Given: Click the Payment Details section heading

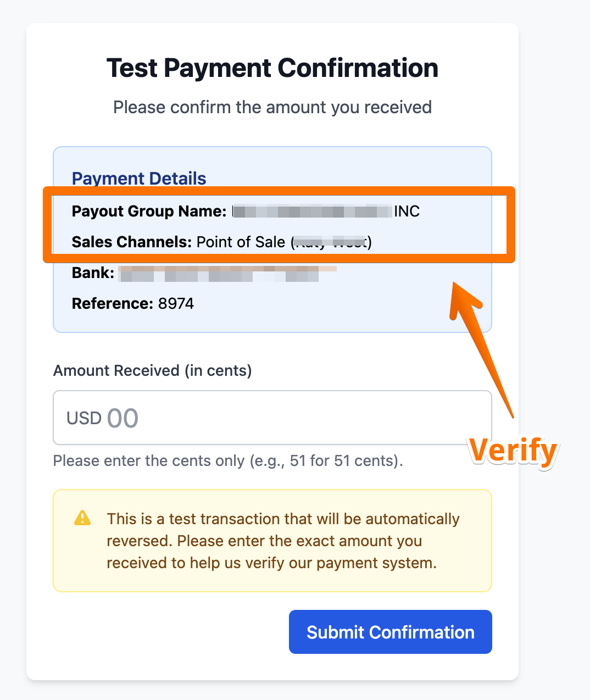Looking at the screenshot, I should coord(139,178).
